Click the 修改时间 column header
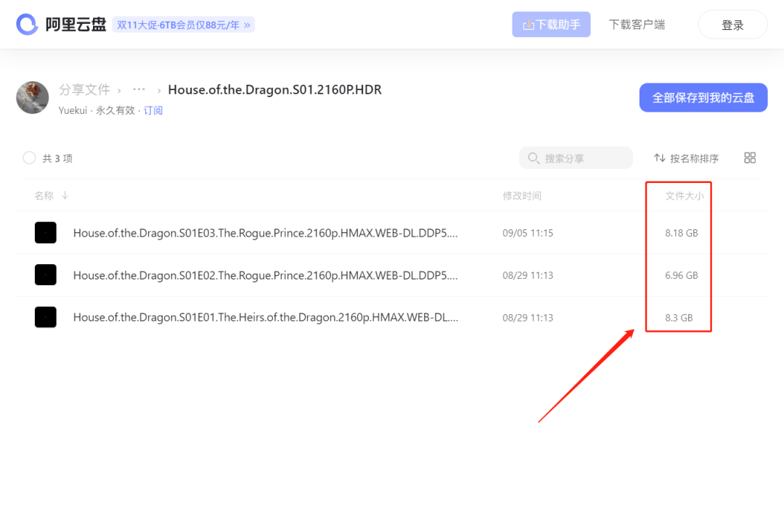Viewport: 784px width, 532px height. point(522,195)
